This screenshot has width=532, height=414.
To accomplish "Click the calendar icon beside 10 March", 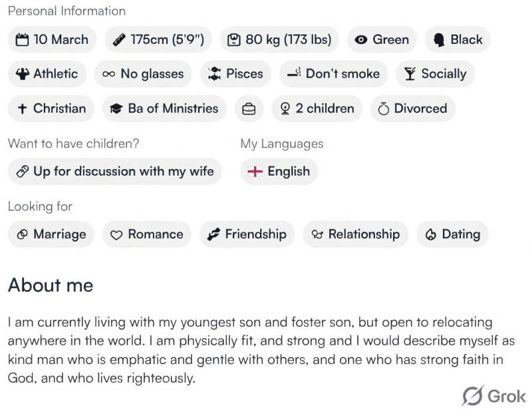I will tap(22, 40).
